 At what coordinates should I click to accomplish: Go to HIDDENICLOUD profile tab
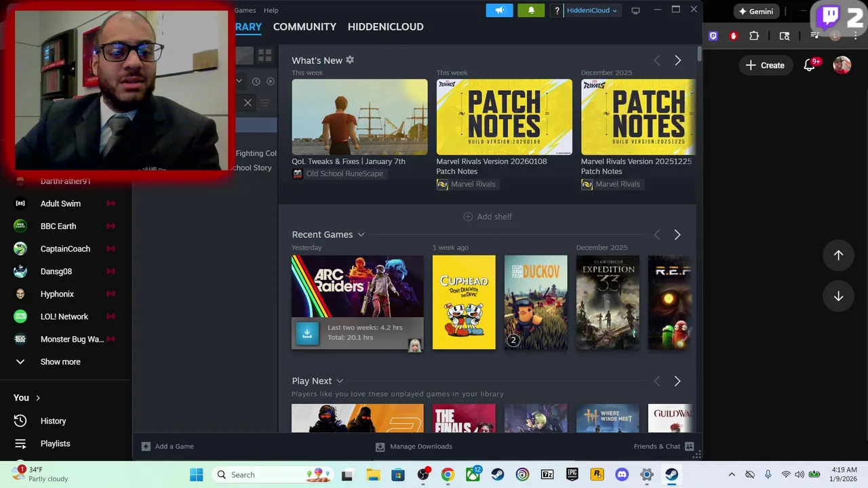tap(385, 26)
